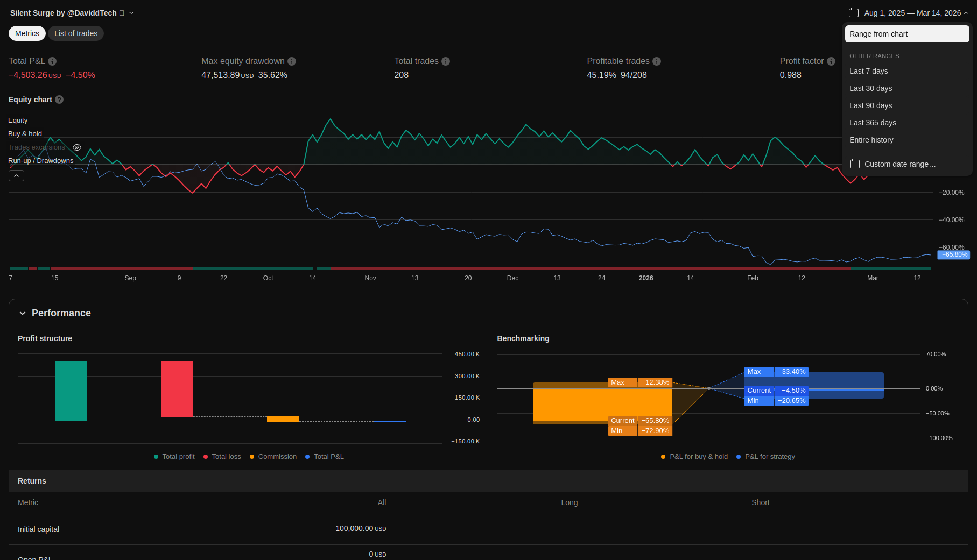Click the Profitable trades info icon

(657, 61)
